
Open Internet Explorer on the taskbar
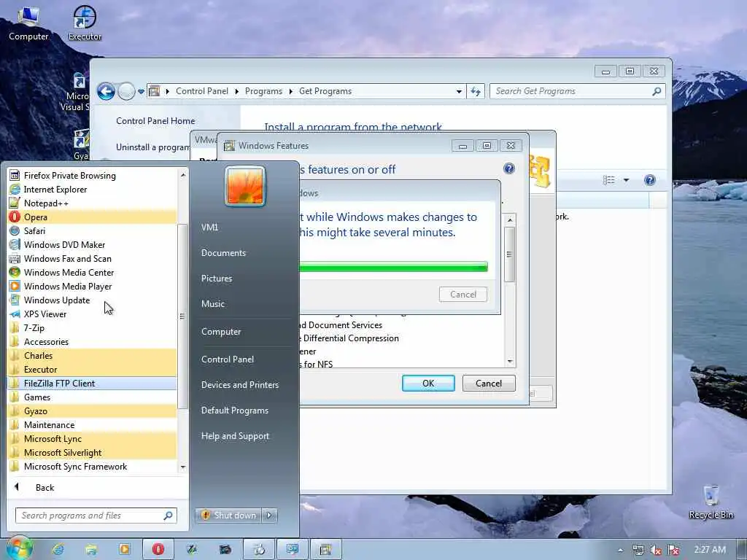(58, 550)
